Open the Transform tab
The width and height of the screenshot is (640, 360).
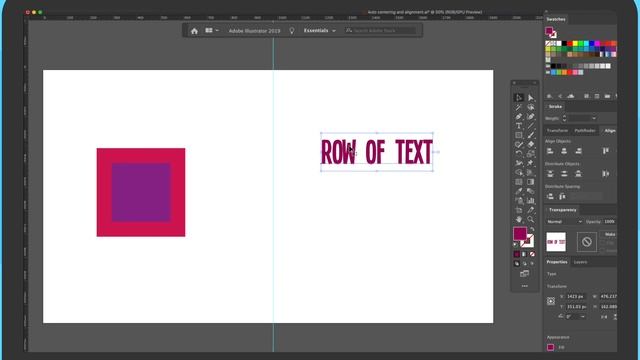(x=557, y=131)
